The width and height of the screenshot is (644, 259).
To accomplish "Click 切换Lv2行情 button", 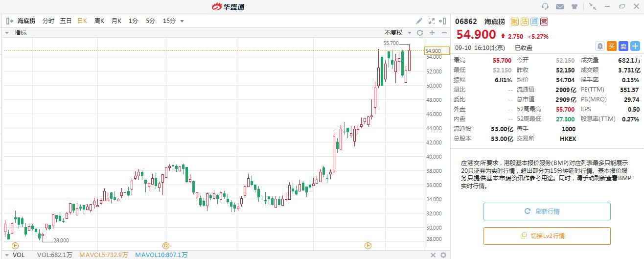I will pos(547,236).
